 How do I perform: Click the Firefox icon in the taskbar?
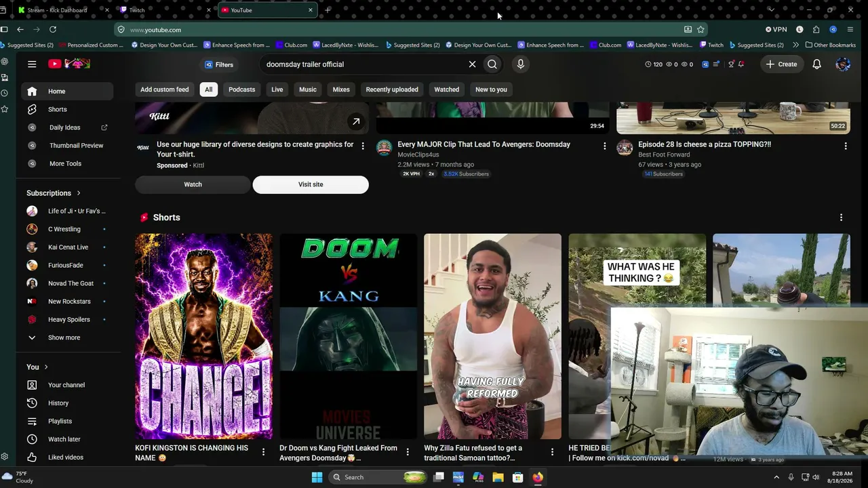point(538,477)
